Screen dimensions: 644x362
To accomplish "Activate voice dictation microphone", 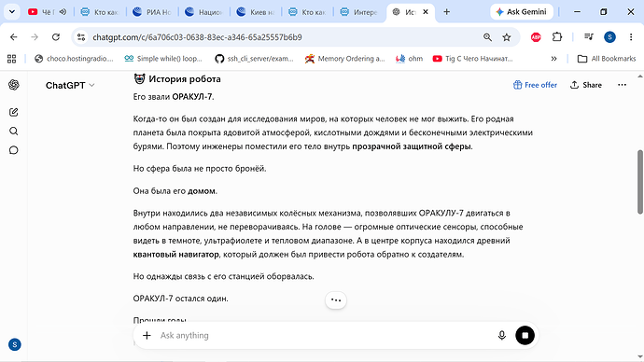I will [501, 335].
